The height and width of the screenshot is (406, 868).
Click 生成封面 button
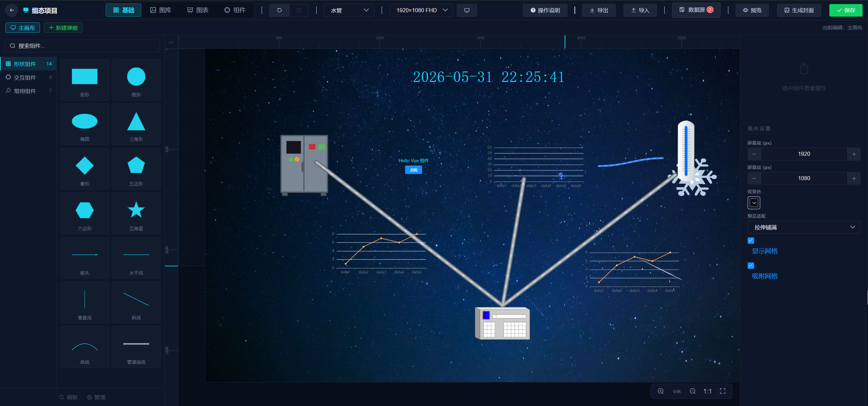[799, 10]
